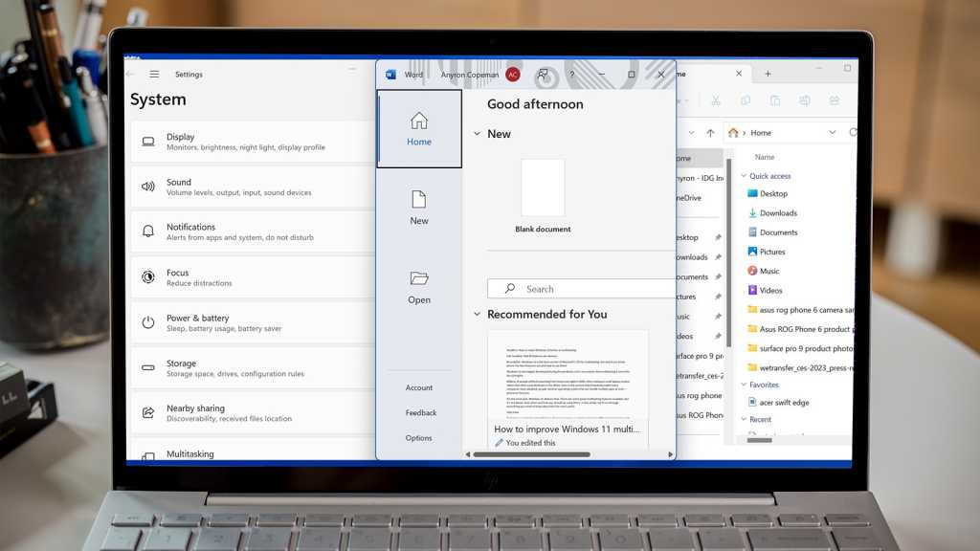Open Downloads under Quick access
Viewport: 980px width, 551px height.
pos(772,213)
